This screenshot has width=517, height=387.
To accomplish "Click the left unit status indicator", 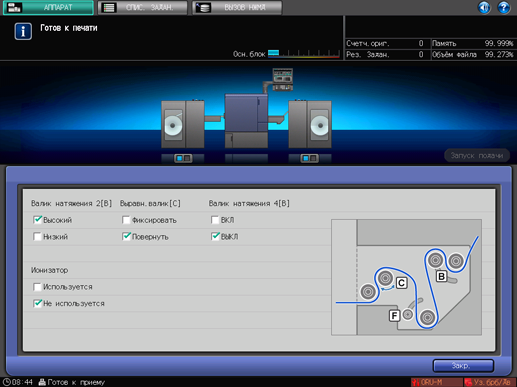I will point(183,158).
